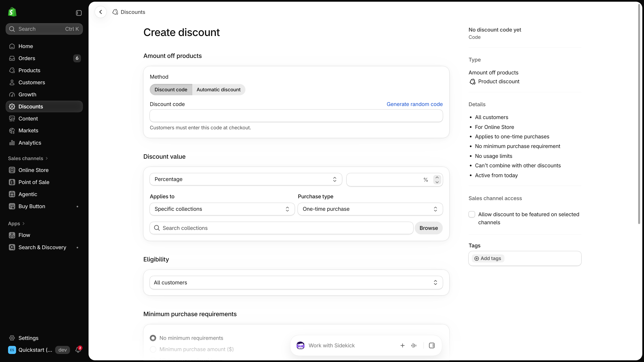Click the Shopify logo icon
This screenshot has height=362, width=644.
[x=12, y=12]
